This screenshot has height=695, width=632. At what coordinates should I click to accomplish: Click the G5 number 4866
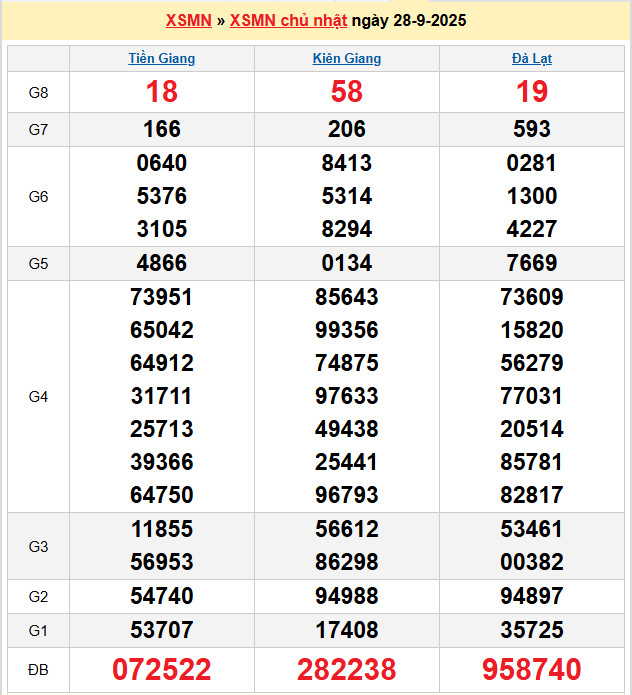tap(162, 264)
